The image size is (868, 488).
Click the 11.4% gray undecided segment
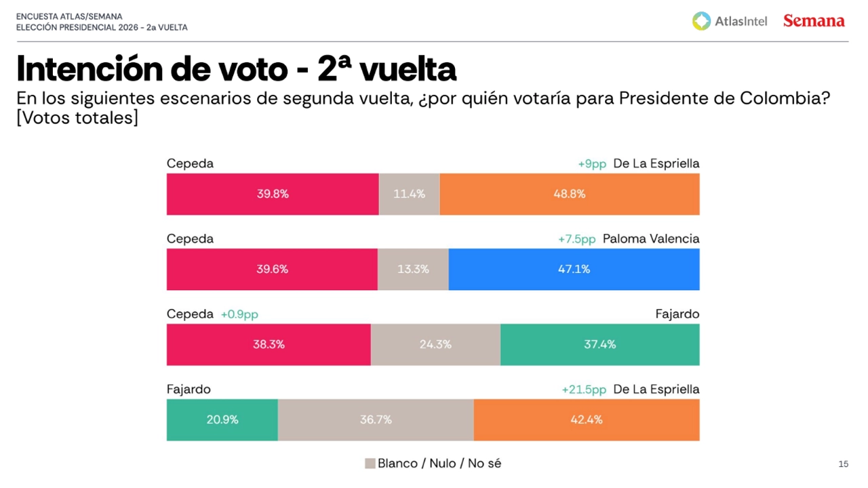pyautogui.click(x=409, y=194)
